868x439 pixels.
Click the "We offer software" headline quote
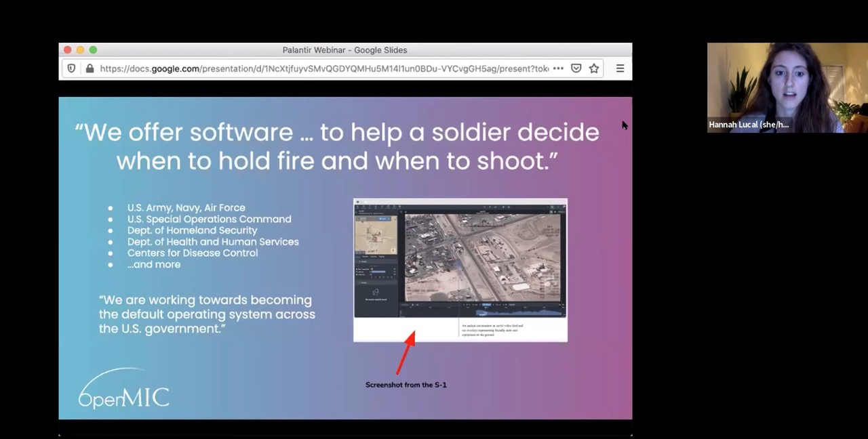pos(337,146)
